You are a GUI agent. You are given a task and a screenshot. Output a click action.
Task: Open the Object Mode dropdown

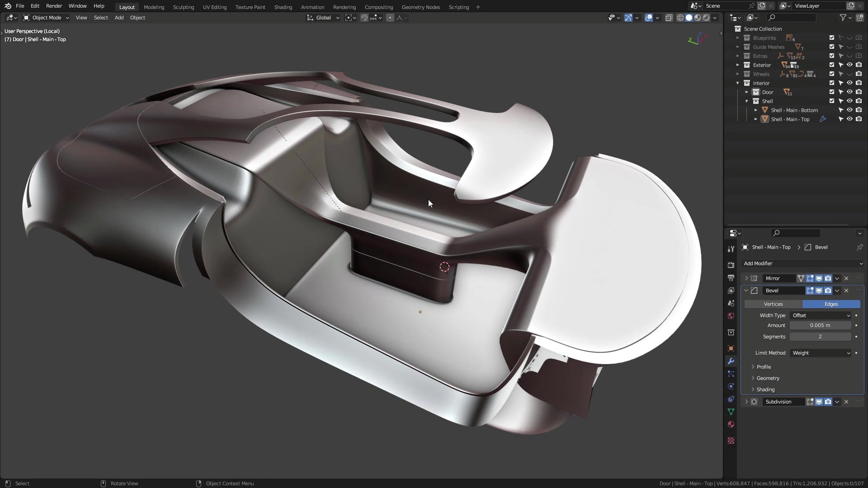(46, 18)
